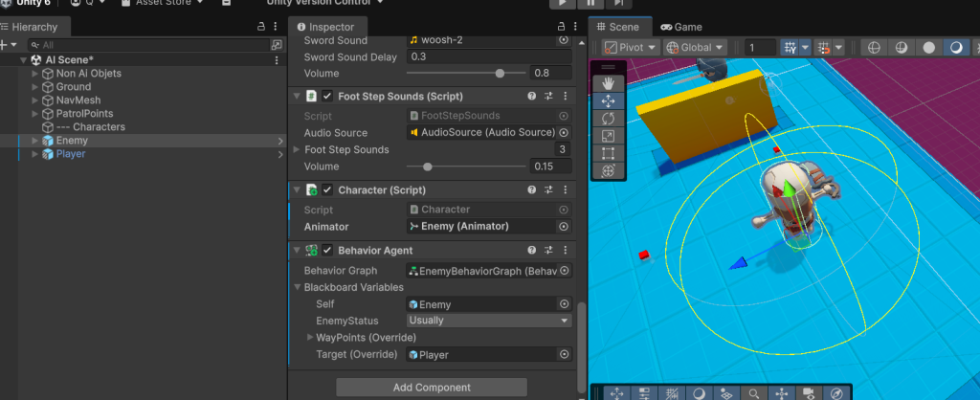Select the Hand tool in scene overlay
Image resolution: width=980 pixels, height=400 pixels.
[608, 83]
